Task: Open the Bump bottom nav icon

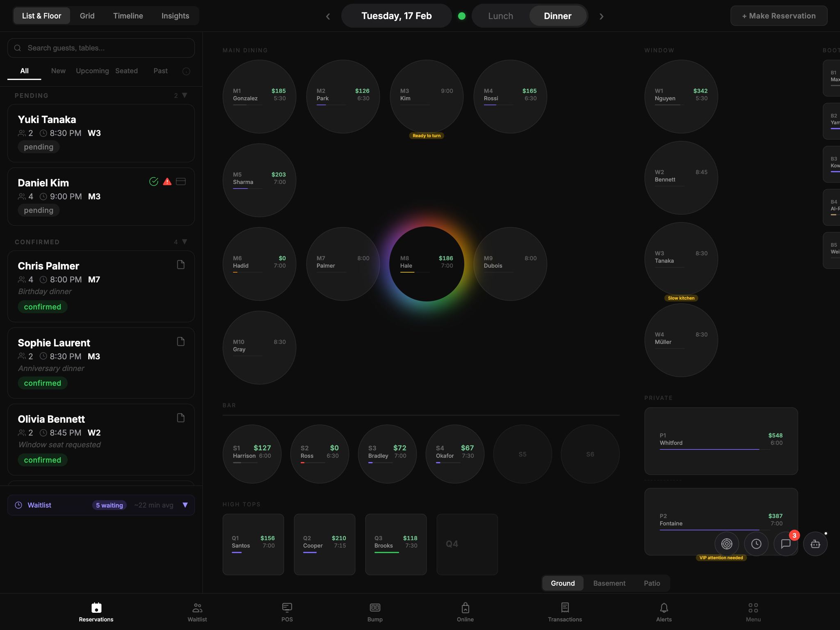Action: [x=375, y=607]
